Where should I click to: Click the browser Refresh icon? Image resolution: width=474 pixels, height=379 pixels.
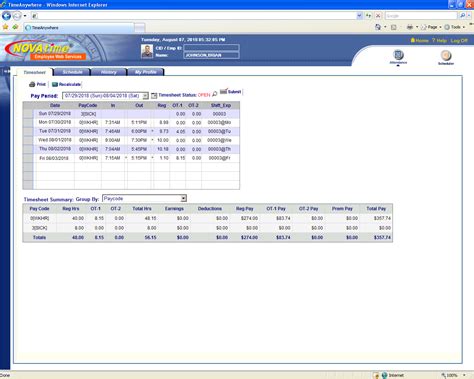(x=368, y=16)
